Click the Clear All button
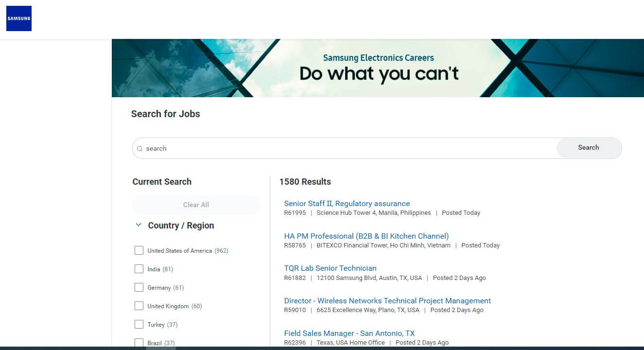The height and width of the screenshot is (350, 644). pos(196,205)
